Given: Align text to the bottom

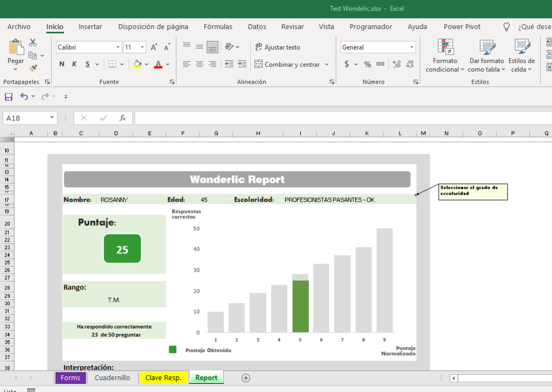Looking at the screenshot, I should pyautogui.click(x=212, y=47).
